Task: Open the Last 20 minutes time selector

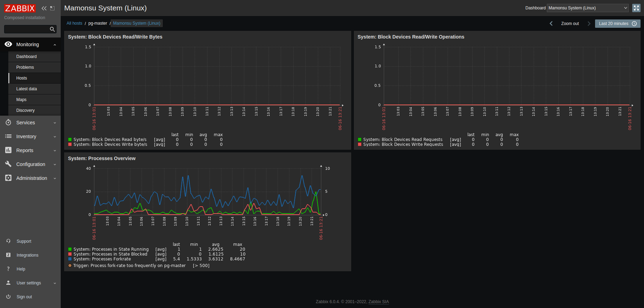Action: [618, 24]
